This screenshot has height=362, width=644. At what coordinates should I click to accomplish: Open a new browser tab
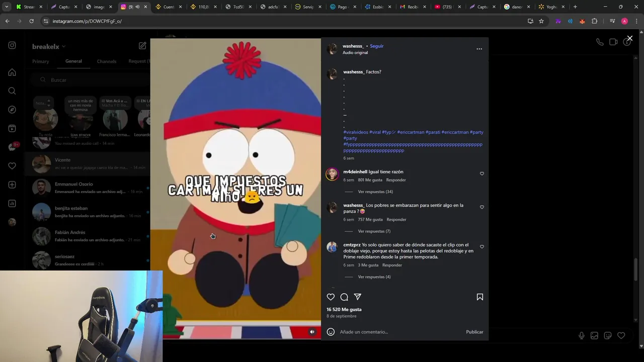click(x=575, y=7)
